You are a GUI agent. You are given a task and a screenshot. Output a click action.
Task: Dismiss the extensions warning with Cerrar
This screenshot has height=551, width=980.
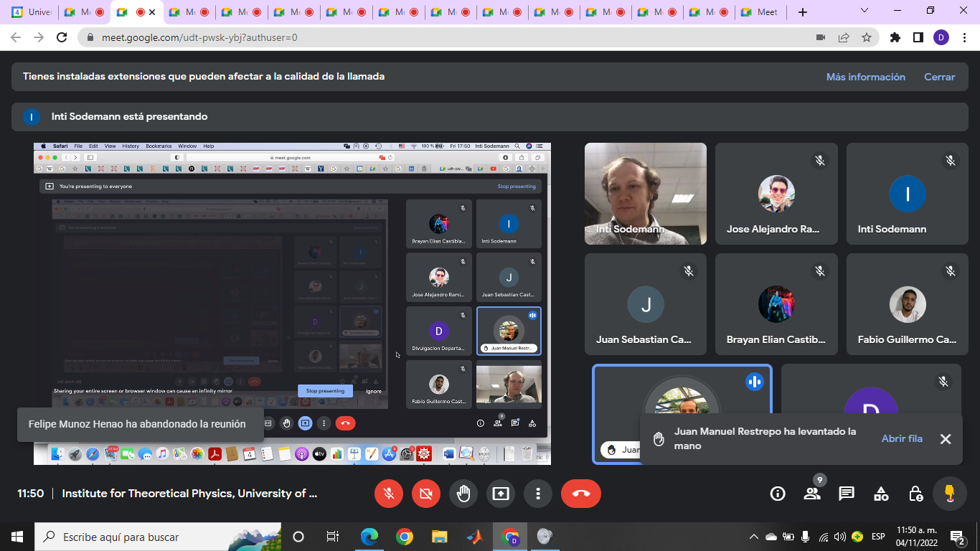939,77
